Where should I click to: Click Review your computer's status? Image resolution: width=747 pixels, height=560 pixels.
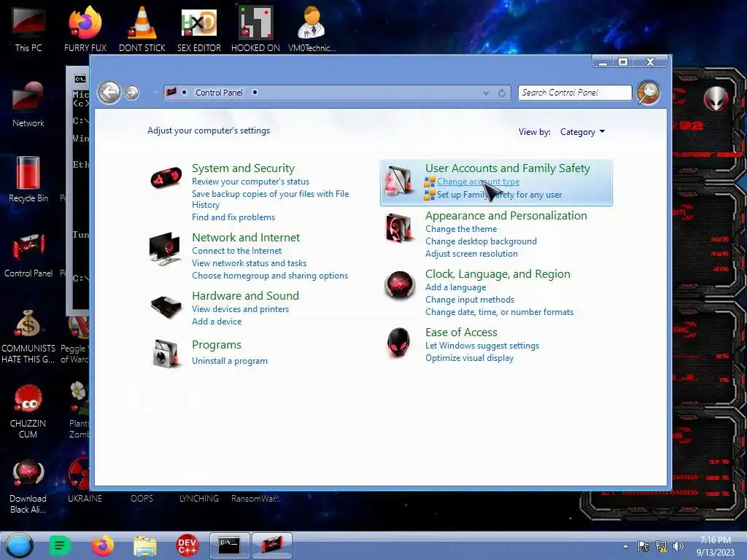(x=251, y=182)
